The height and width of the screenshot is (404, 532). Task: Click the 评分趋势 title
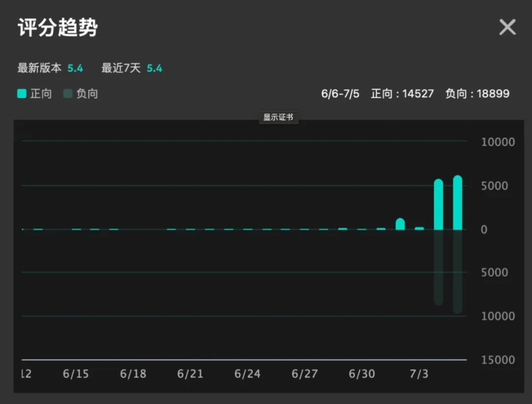pyautogui.click(x=58, y=27)
